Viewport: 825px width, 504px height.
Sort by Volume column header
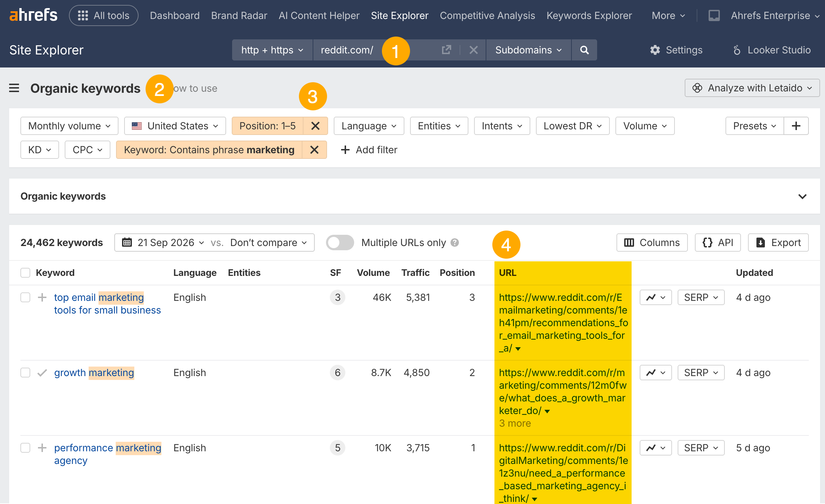click(373, 273)
